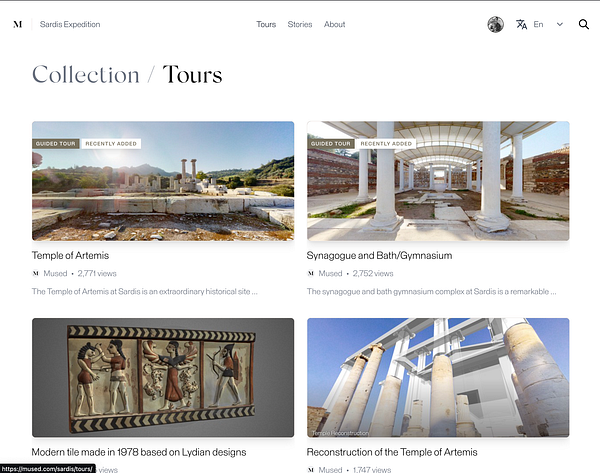Open Synagogue and Bath/Gymnasium title link
The width and height of the screenshot is (600, 473).
point(379,255)
